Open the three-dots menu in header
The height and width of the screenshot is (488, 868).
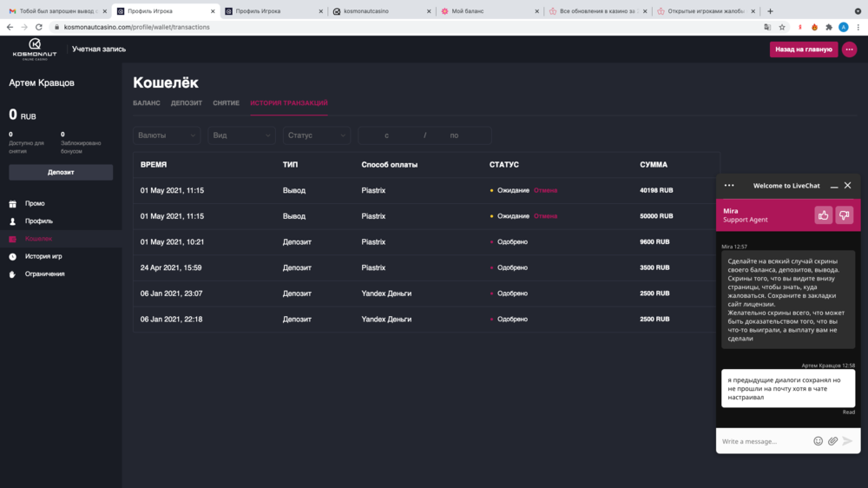pyautogui.click(x=849, y=49)
